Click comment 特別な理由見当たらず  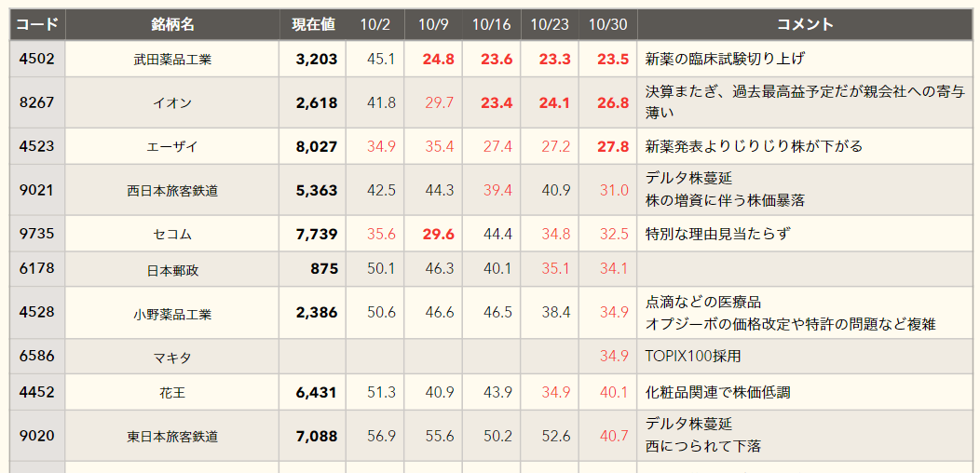(x=718, y=235)
